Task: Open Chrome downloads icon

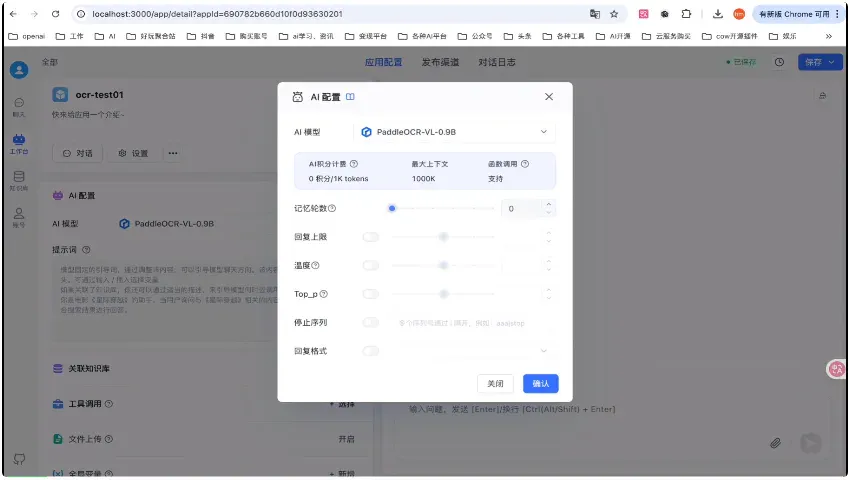Action: 717,14
